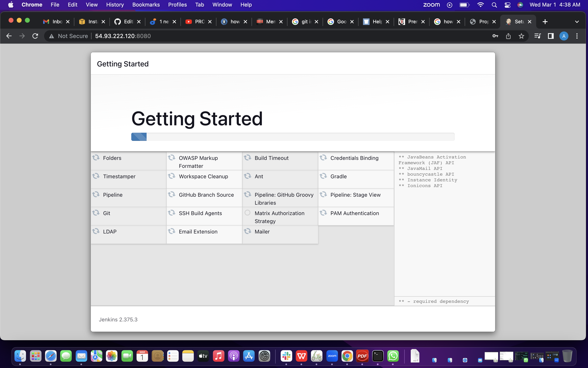Click the Ionicons API log line

click(420, 186)
